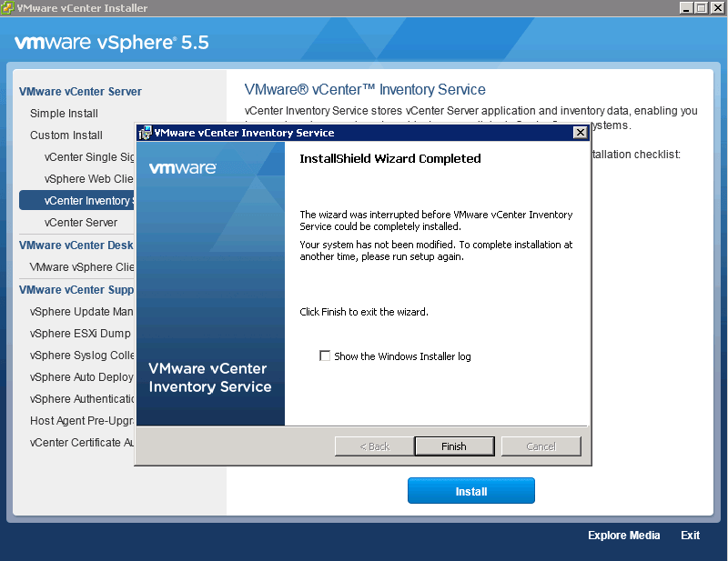728x561 pixels.
Task: Select vSphere ESXi Dump Collector item
Action: (80, 333)
